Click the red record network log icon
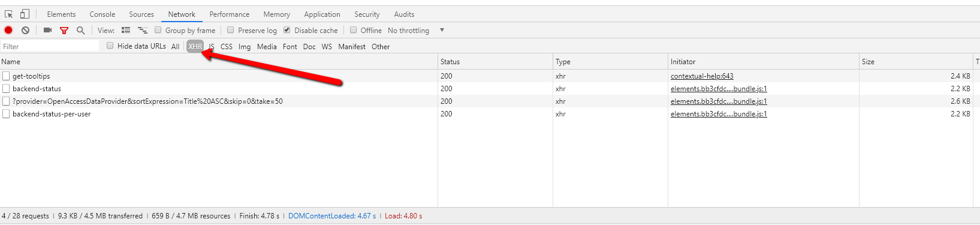Viewport: 980px width, 225px height. pos(8,30)
